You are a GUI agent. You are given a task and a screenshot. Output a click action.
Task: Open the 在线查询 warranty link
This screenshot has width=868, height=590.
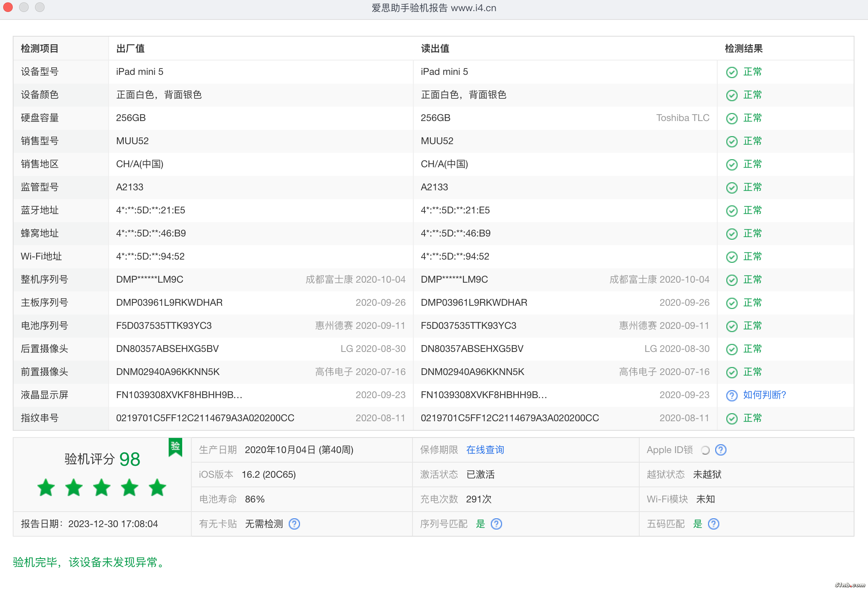[x=485, y=450]
